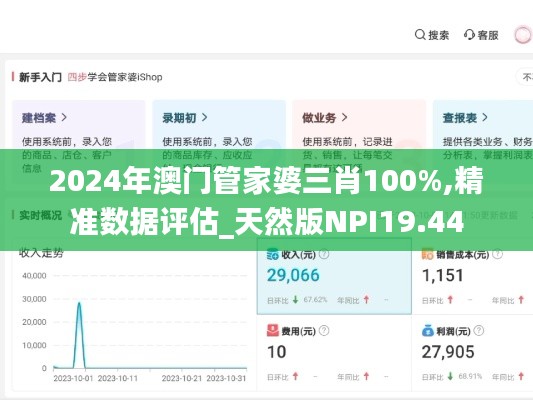The width and height of the screenshot is (533, 400).
Task: Click help icon next to 销售成本(元)
Action: click(x=497, y=254)
